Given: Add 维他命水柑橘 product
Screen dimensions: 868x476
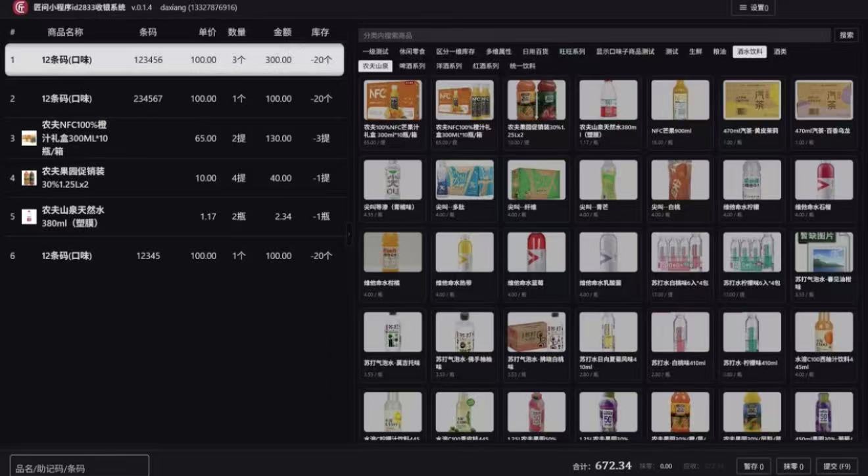Looking at the screenshot, I should [x=393, y=266].
